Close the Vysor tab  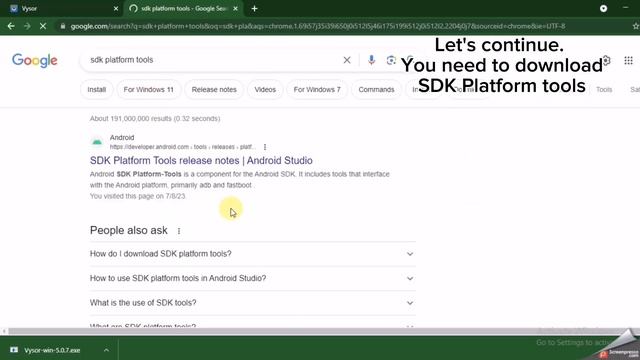click(116, 9)
